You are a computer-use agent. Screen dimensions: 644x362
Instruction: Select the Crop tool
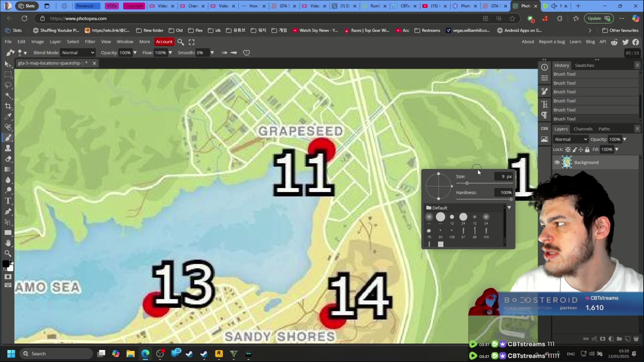pos(8,106)
